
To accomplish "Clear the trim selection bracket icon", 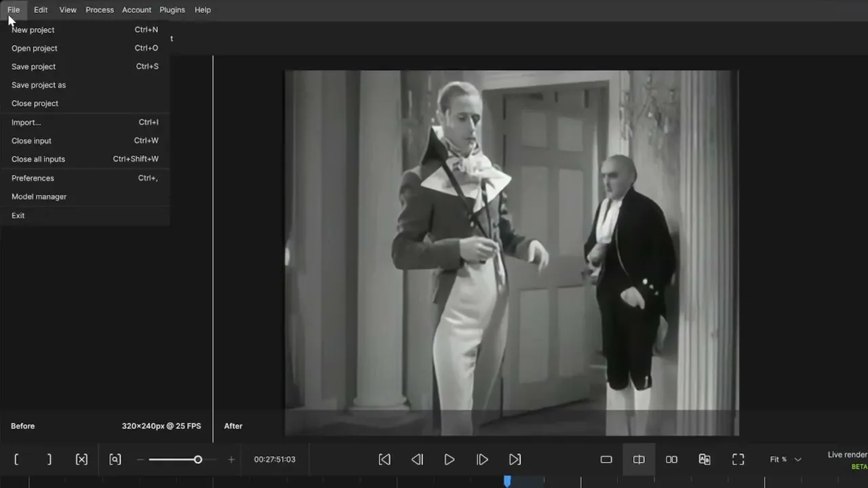I will [81, 460].
